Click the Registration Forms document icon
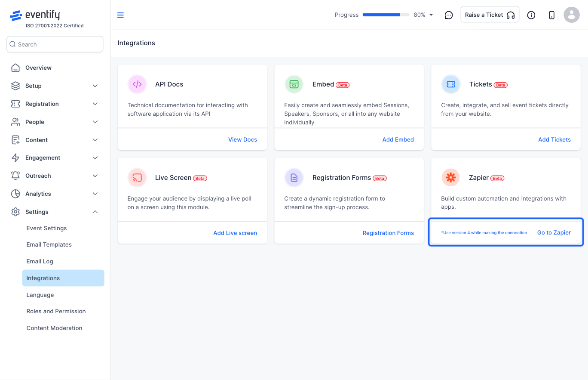This screenshot has width=588, height=380. (294, 178)
